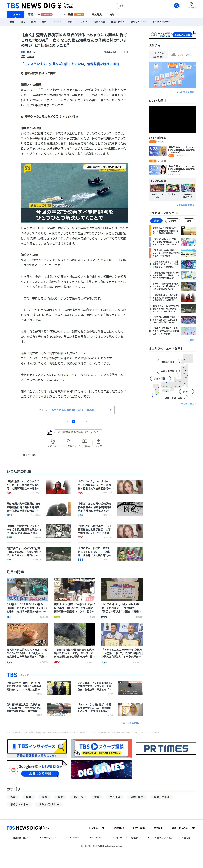Click the footer TBS NEWS DIG logo
Image resolution: width=203 pixels, height=868 pixels.
(x=28, y=828)
